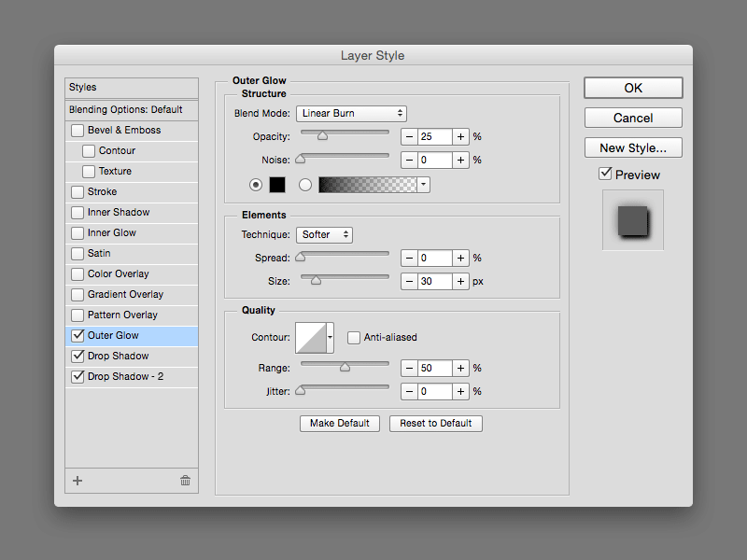The image size is (747, 560).
Task: Select Blending Options: Default entry
Action: [131, 109]
